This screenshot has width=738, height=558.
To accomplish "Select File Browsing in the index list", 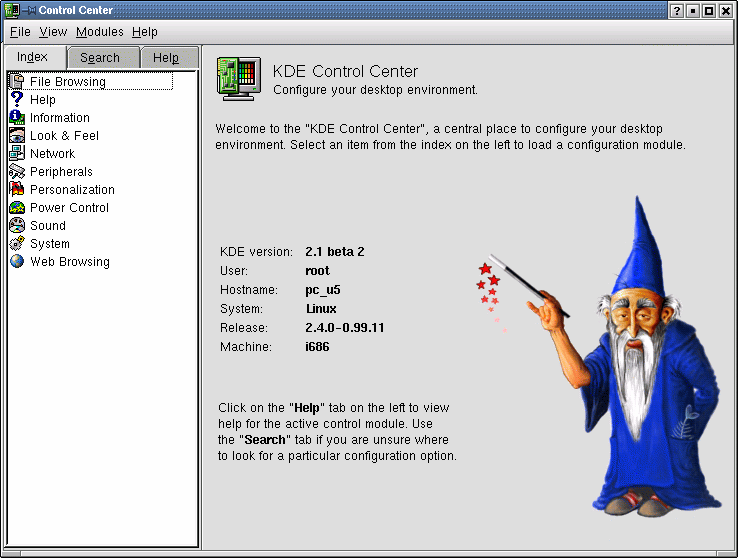I will [68, 81].
